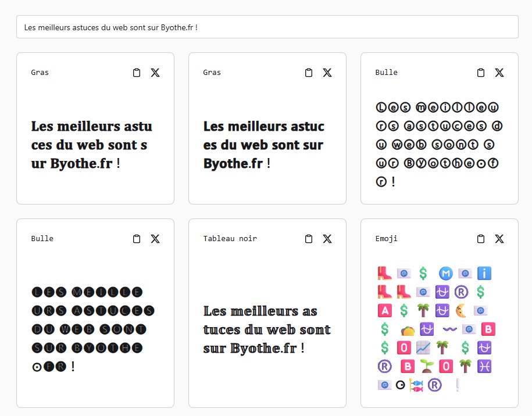Select the double-struck output text in Tableau noir card

point(267,329)
